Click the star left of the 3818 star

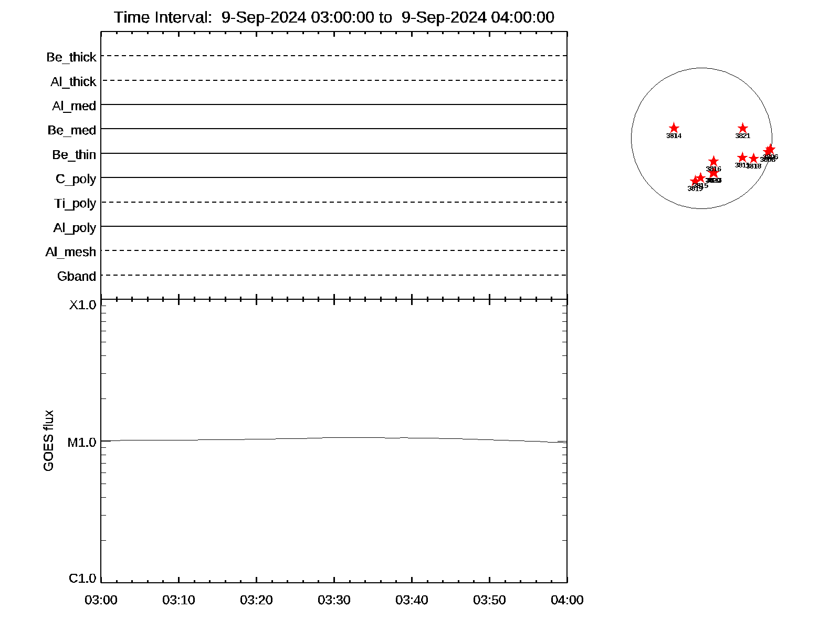(x=742, y=157)
